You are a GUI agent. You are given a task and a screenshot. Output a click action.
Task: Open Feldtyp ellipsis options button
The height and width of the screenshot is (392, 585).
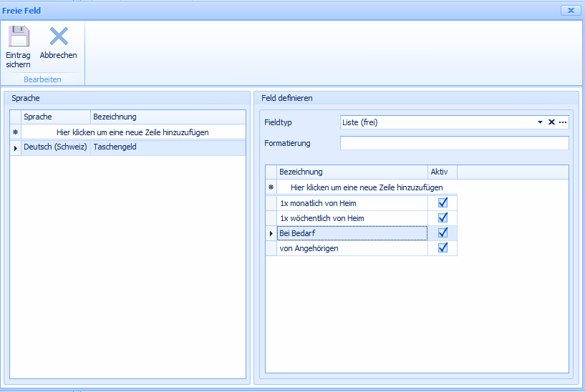click(563, 122)
